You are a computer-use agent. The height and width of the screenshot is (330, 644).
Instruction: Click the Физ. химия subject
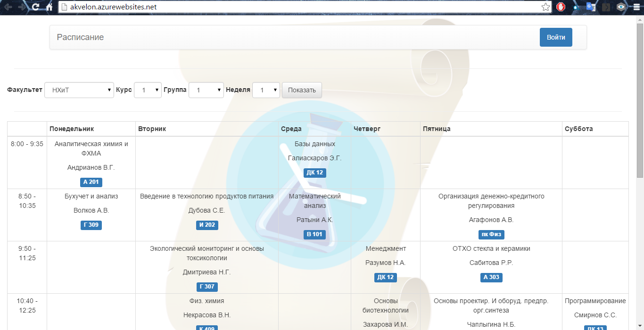point(207,301)
